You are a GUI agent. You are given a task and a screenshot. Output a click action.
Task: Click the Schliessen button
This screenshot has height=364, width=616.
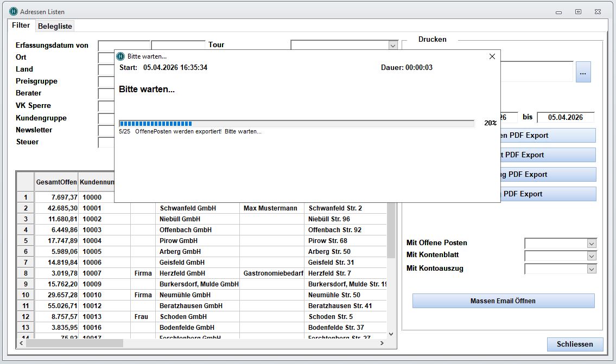(575, 344)
